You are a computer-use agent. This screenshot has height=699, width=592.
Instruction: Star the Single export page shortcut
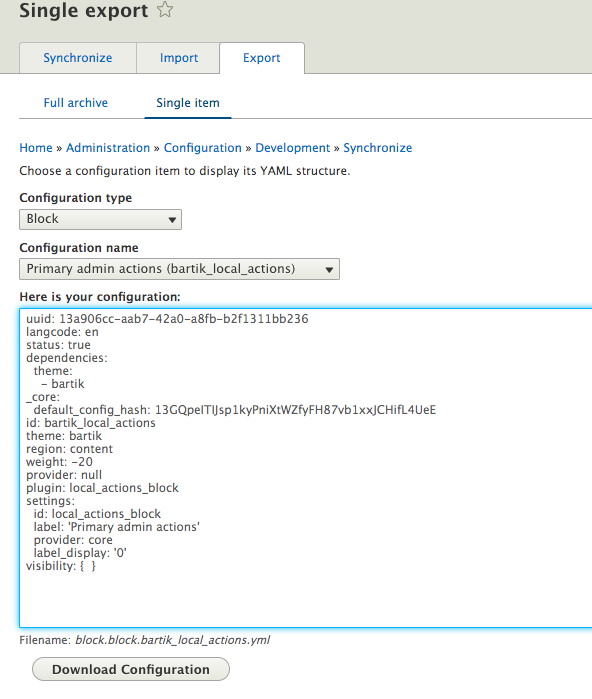(165, 9)
